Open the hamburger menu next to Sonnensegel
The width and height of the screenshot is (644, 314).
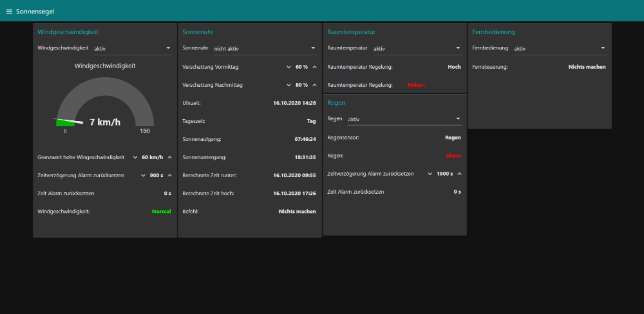point(9,11)
